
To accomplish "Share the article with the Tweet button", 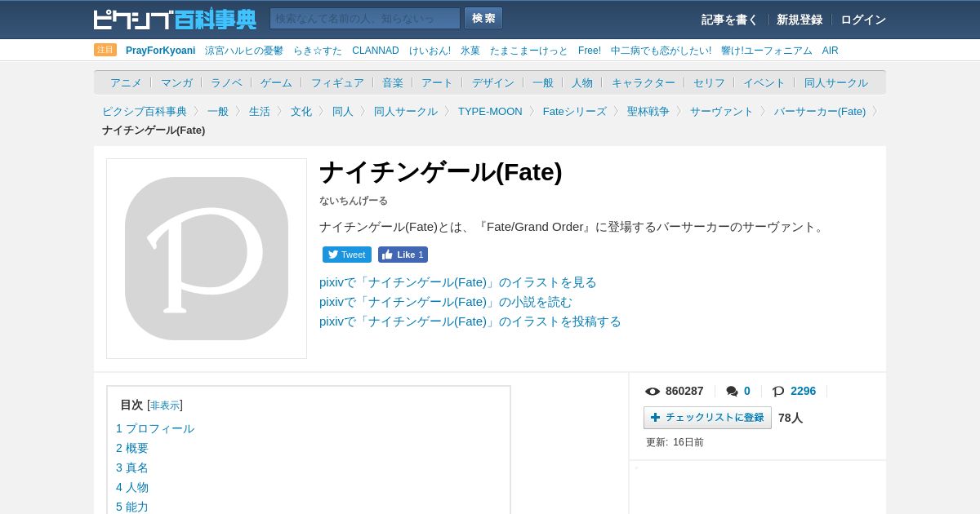I will click(x=347, y=255).
